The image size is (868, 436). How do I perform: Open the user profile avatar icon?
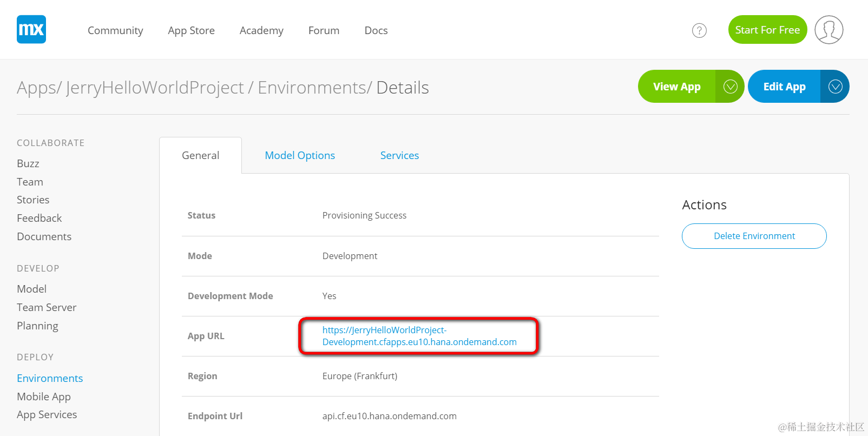(x=828, y=30)
